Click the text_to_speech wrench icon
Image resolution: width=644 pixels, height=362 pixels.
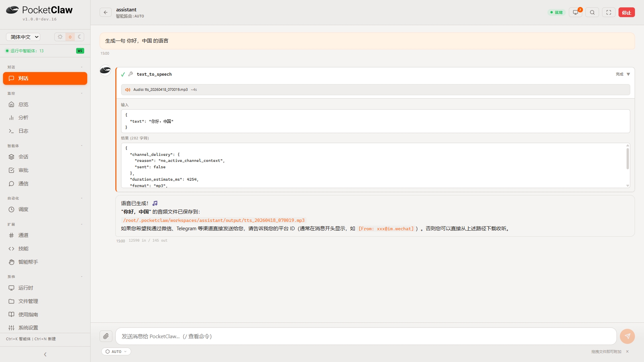(x=131, y=74)
